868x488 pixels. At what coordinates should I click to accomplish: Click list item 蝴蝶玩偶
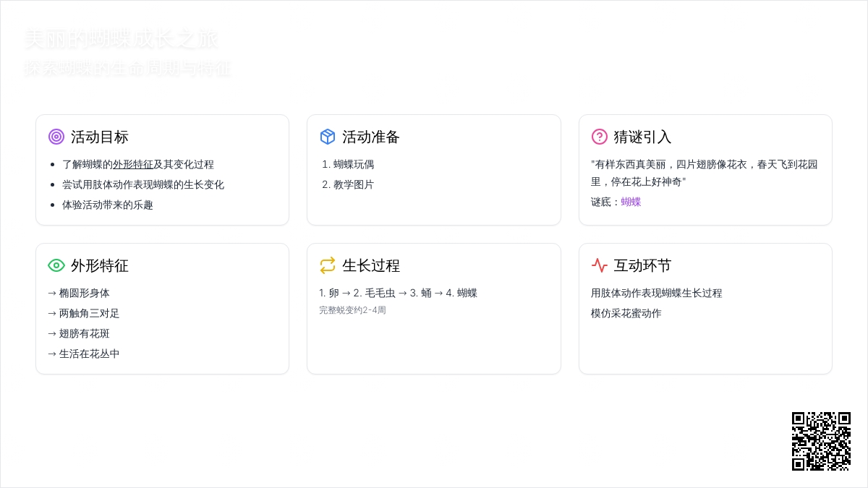354,164
